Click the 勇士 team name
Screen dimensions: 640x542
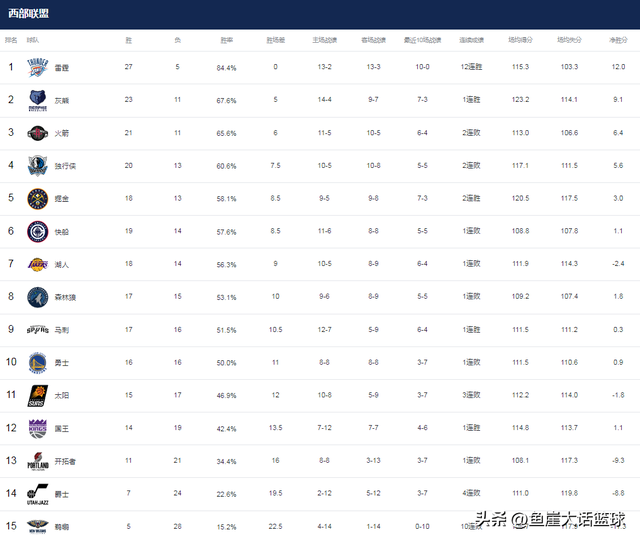click(62, 363)
